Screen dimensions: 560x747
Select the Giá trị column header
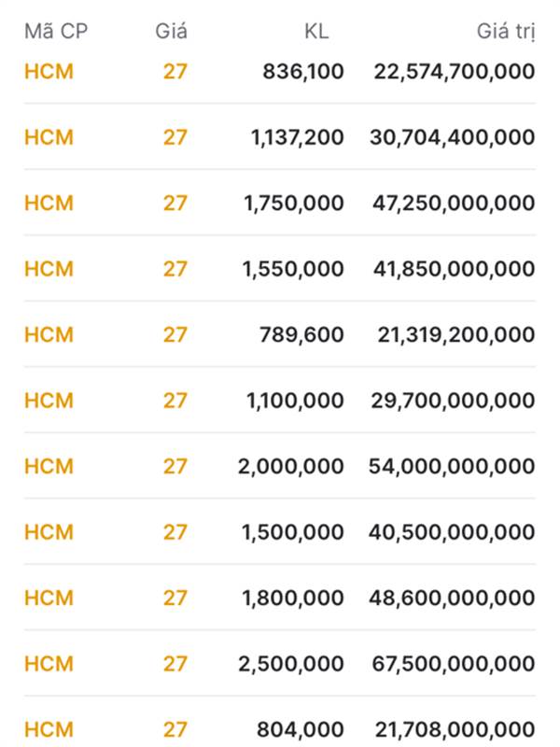(506, 31)
